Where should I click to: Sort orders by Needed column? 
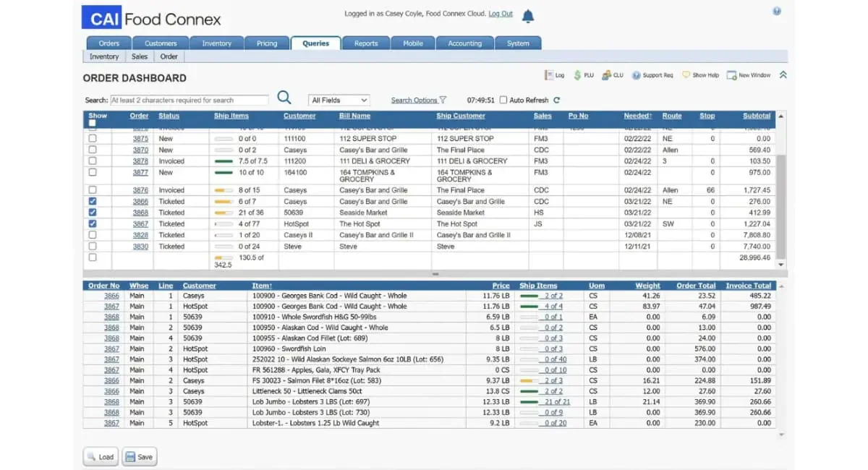pyautogui.click(x=637, y=116)
